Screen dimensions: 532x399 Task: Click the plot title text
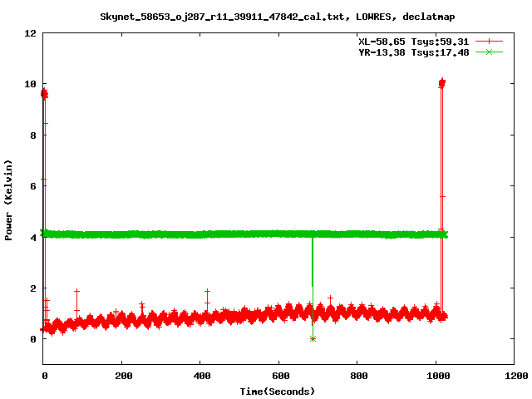coord(277,17)
